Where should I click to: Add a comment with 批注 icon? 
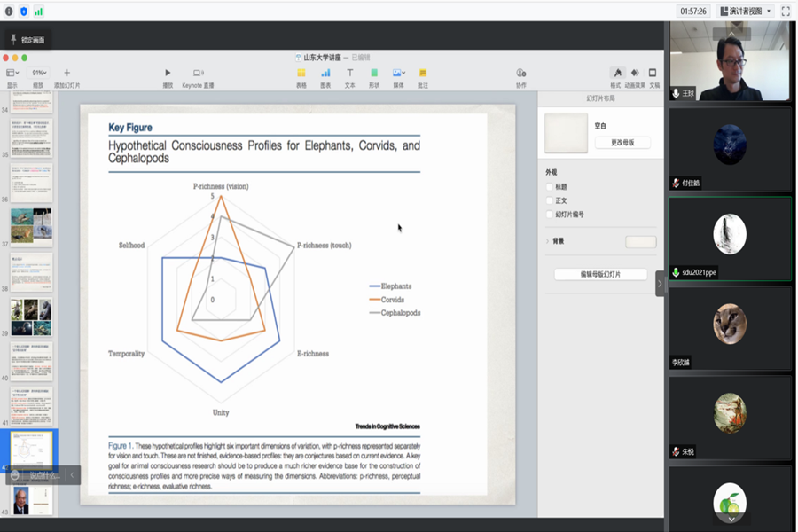click(x=423, y=74)
